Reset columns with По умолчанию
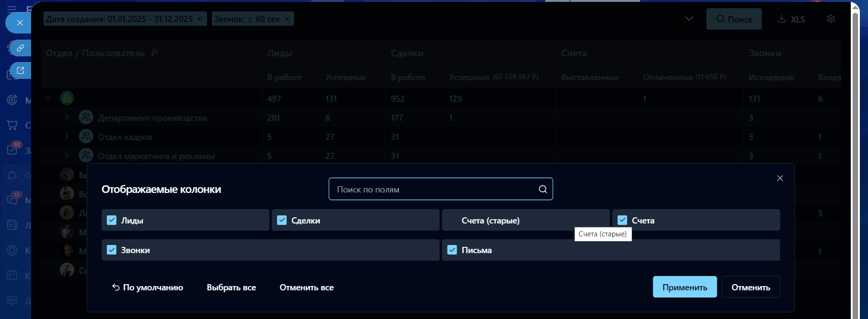Image resolution: width=868 pixels, height=319 pixels. (x=147, y=287)
